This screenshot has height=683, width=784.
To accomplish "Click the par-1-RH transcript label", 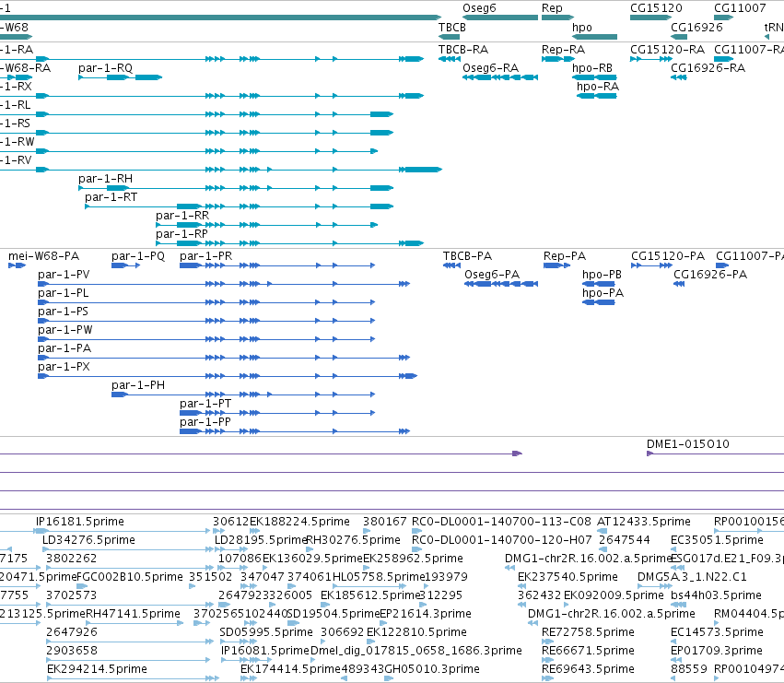I will click(x=106, y=179).
